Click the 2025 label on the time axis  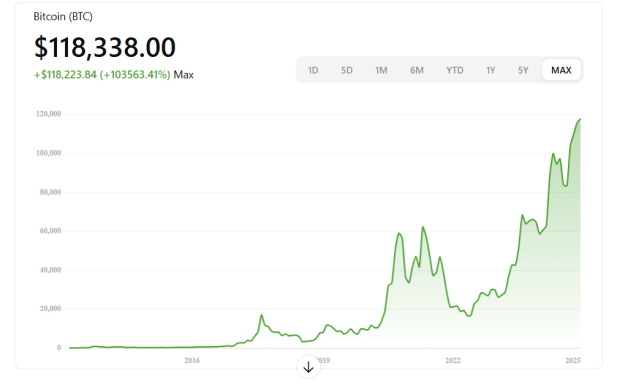(573, 360)
